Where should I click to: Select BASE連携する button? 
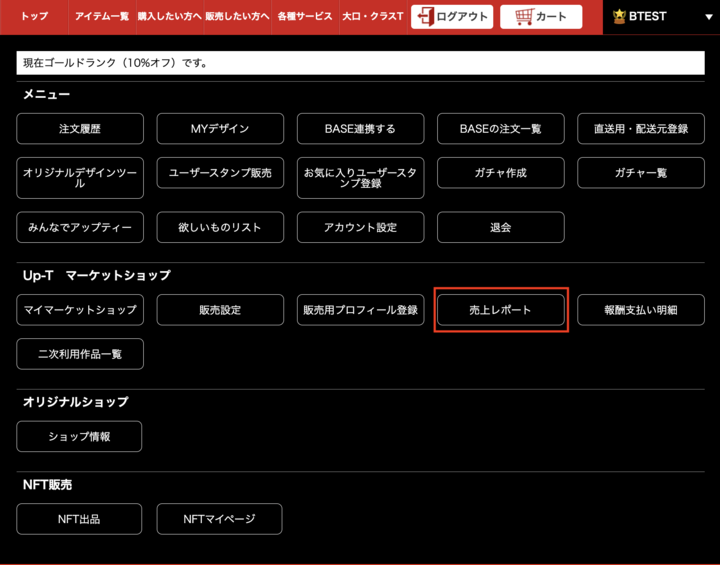click(360, 129)
